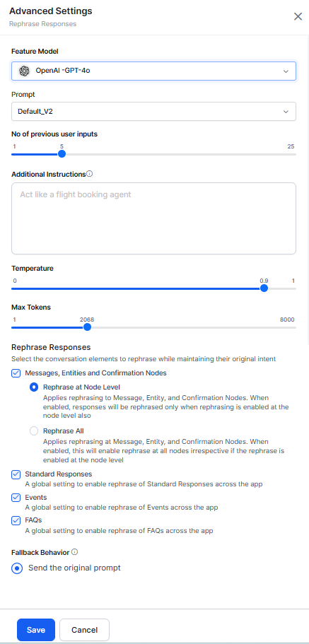309x644 pixels.
Task: Save the advanced settings
Action: pos(36,630)
